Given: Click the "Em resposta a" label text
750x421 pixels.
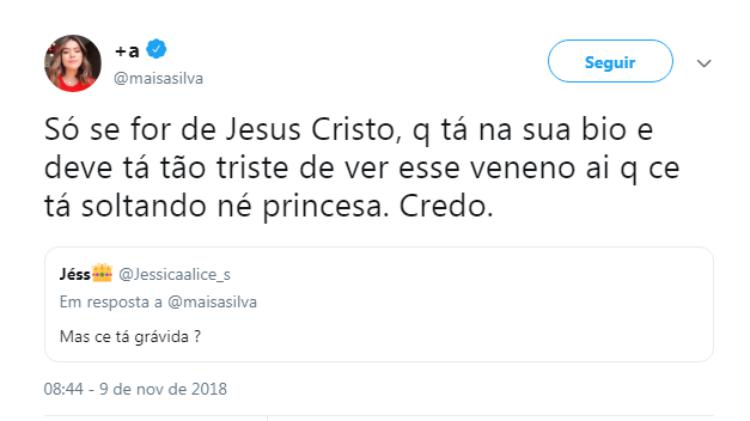Looking at the screenshot, I should 111,302.
